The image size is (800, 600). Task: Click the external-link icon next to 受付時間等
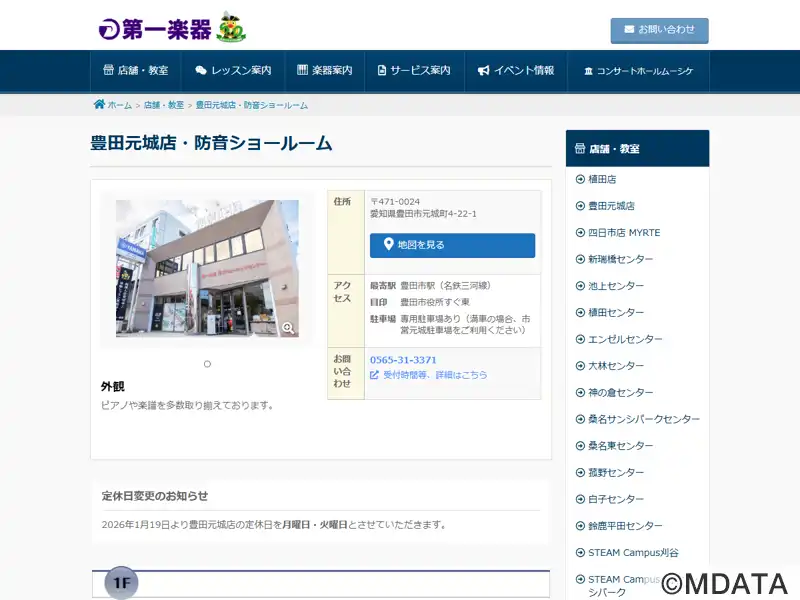[375, 375]
